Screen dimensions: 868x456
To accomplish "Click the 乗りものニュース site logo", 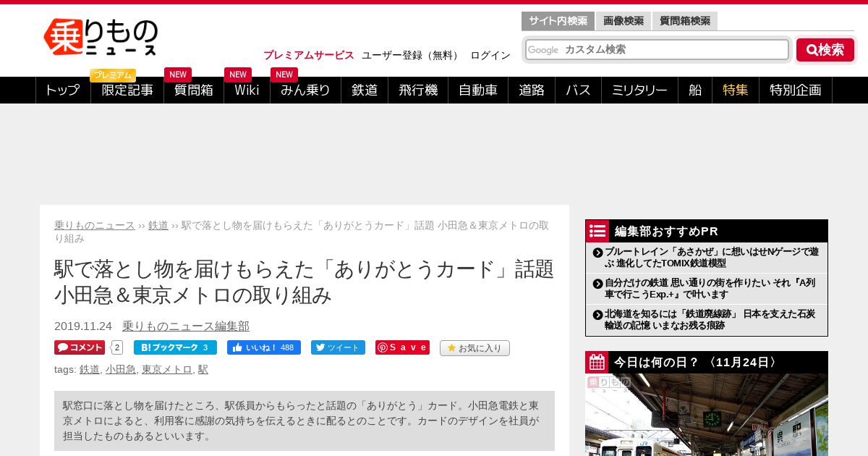I will coord(101,37).
